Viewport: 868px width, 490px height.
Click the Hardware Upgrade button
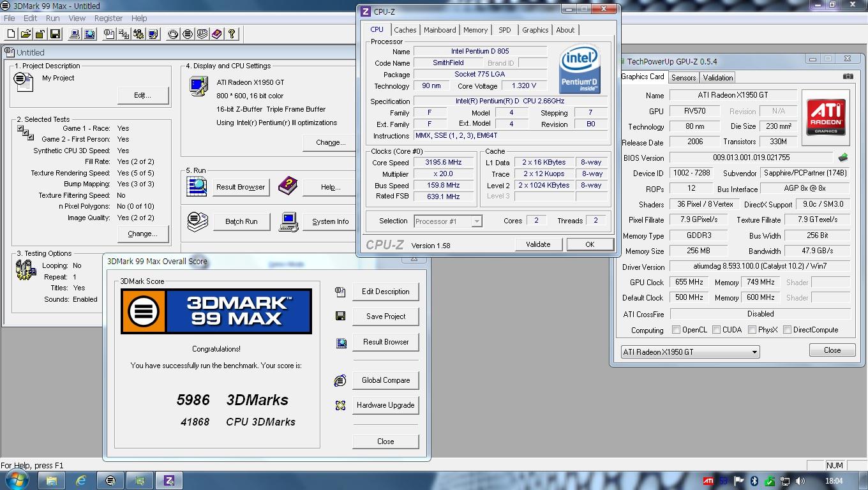[x=385, y=405]
